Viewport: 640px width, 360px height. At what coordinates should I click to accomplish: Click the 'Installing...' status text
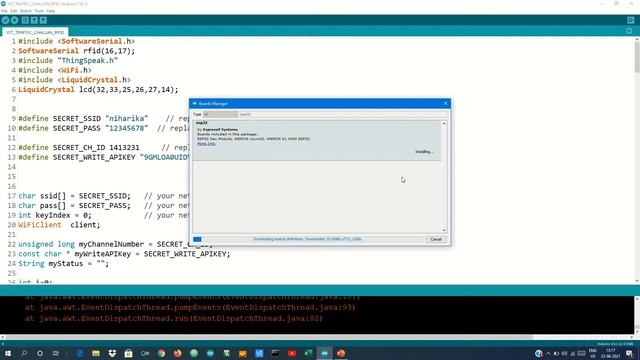click(x=424, y=152)
